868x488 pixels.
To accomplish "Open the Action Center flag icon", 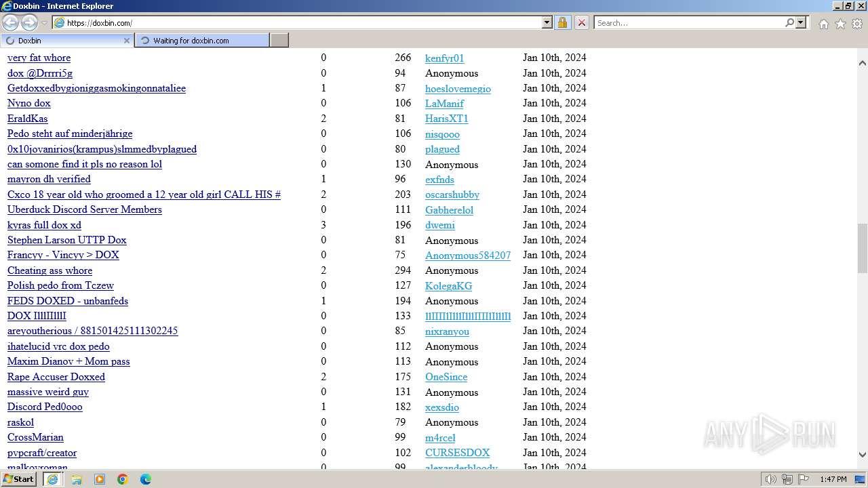I will coord(804,479).
